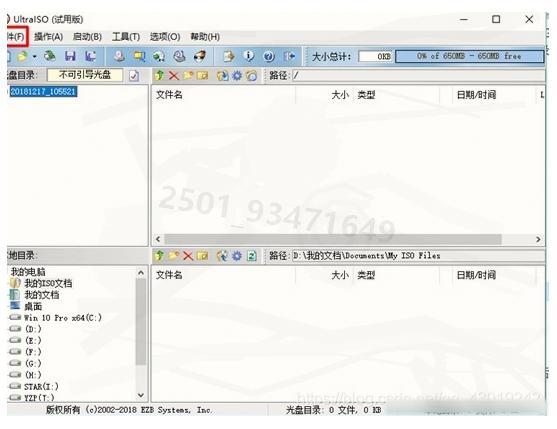557x429 pixels.
Task: Click the blue question mark help icon
Action: [x=269, y=56]
